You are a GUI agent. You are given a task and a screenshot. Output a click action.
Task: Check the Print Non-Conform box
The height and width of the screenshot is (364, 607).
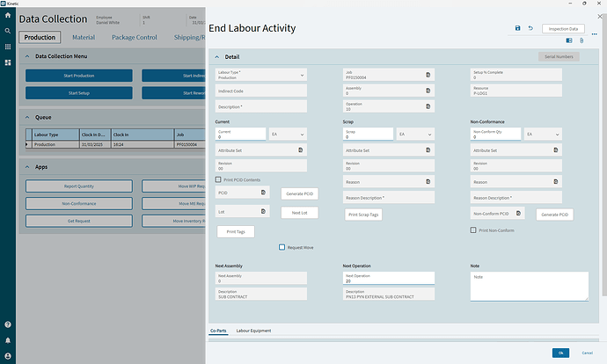pos(473,230)
